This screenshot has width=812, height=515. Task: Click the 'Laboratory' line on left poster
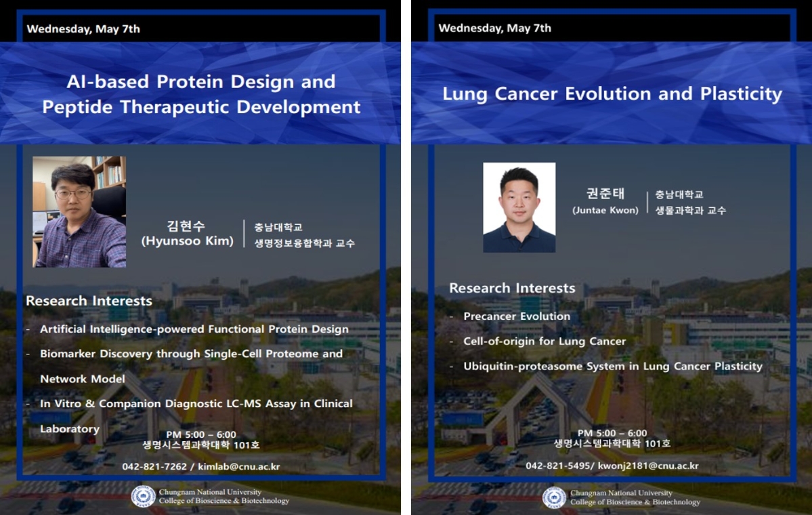(x=69, y=429)
